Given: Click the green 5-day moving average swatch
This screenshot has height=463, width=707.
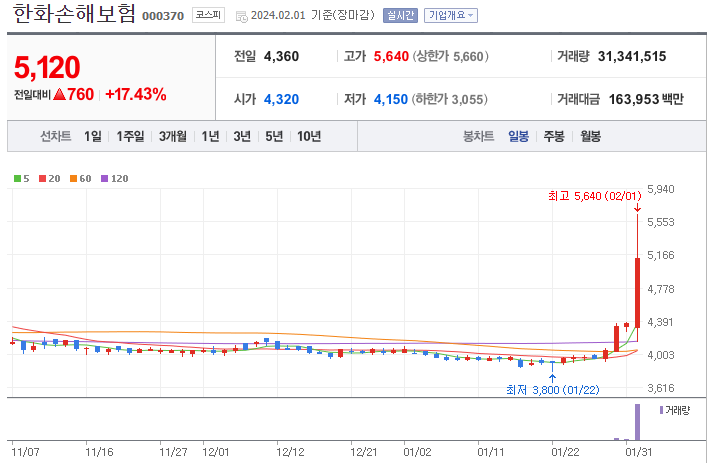Looking at the screenshot, I should [x=18, y=179].
